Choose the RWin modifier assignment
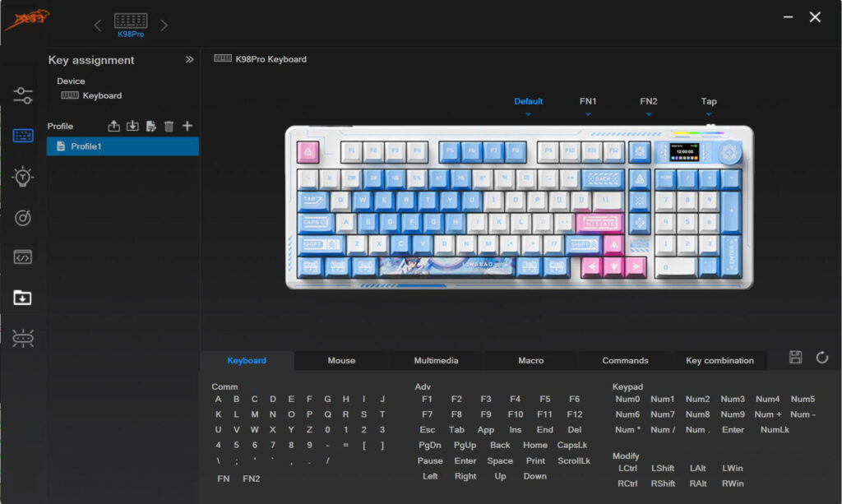This screenshot has height=504, width=842. pyautogui.click(x=733, y=483)
